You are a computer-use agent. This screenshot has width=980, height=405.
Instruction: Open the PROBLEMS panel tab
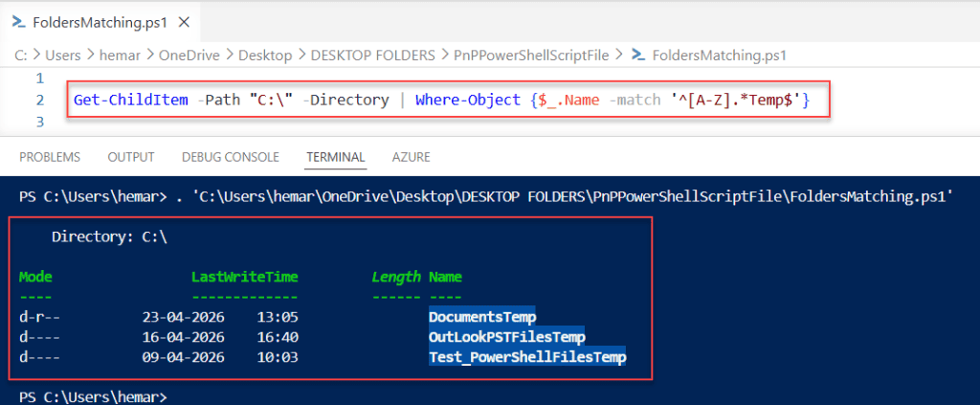(50, 157)
